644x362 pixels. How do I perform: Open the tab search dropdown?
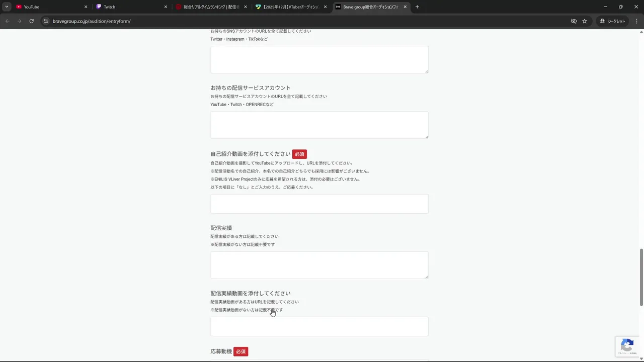coord(7,7)
